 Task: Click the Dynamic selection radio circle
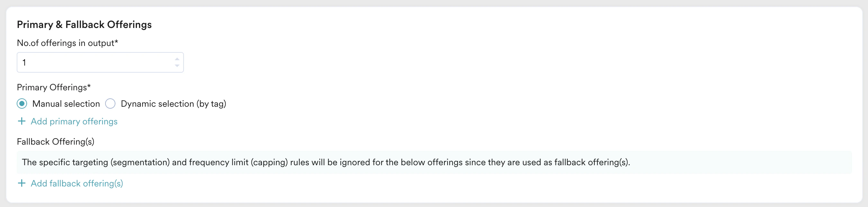pos(110,104)
